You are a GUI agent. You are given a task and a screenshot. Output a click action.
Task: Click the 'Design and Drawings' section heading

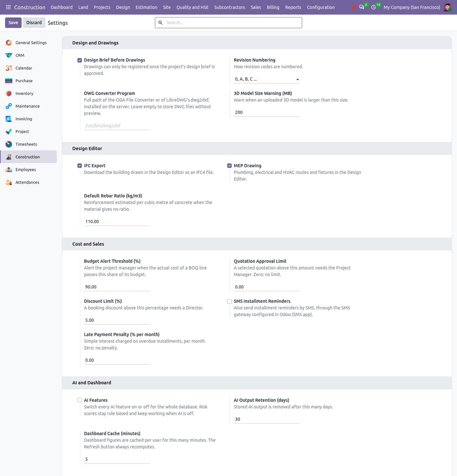tap(95, 43)
